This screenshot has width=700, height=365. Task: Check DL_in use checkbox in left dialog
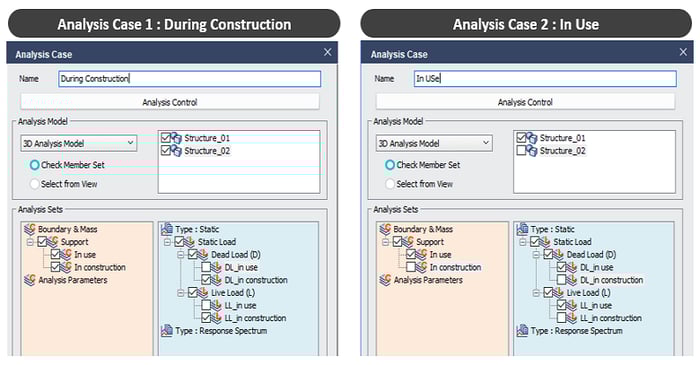click(x=206, y=267)
